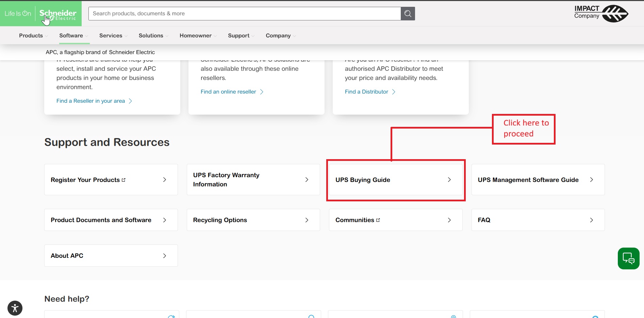
Task: Open the Register Your Products label
Action: (x=85, y=180)
